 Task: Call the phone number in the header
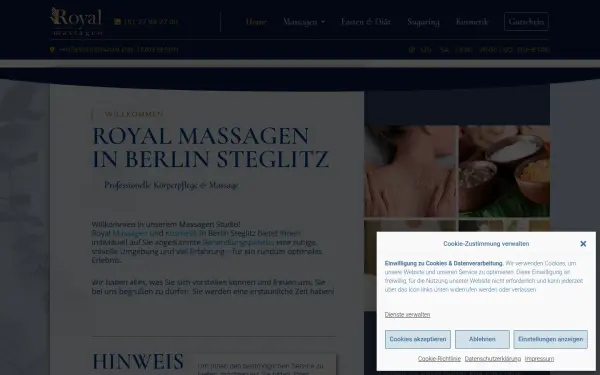(x=151, y=22)
